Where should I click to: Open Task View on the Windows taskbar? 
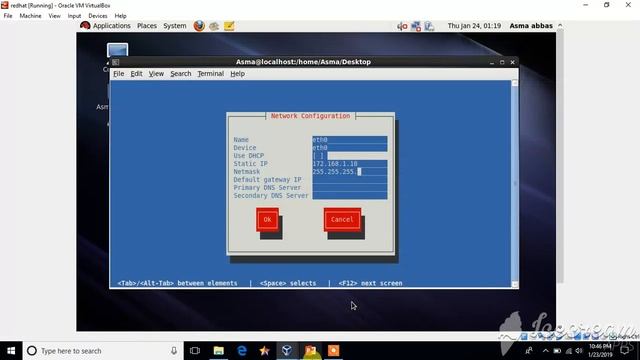pos(195,351)
